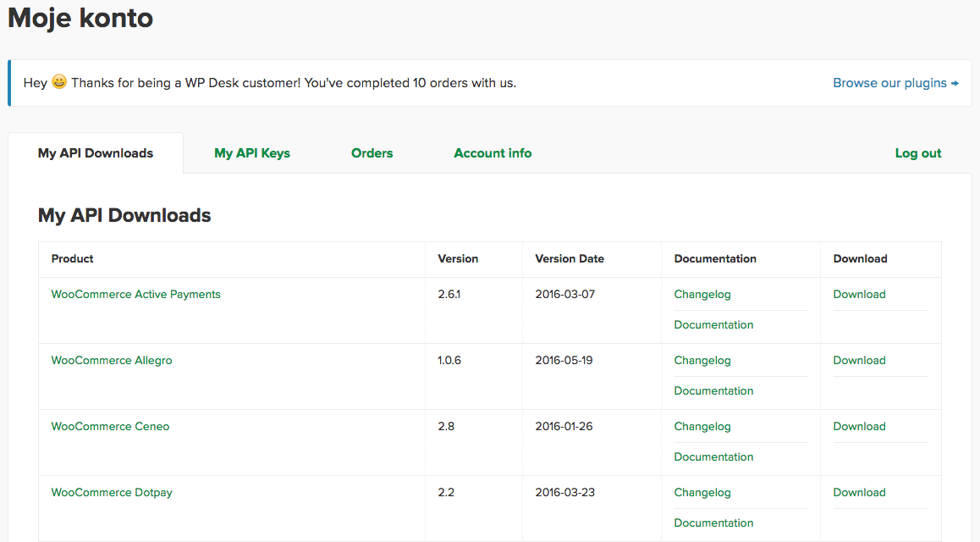
Task: Click the date 2016-03-23
Action: [564, 493]
